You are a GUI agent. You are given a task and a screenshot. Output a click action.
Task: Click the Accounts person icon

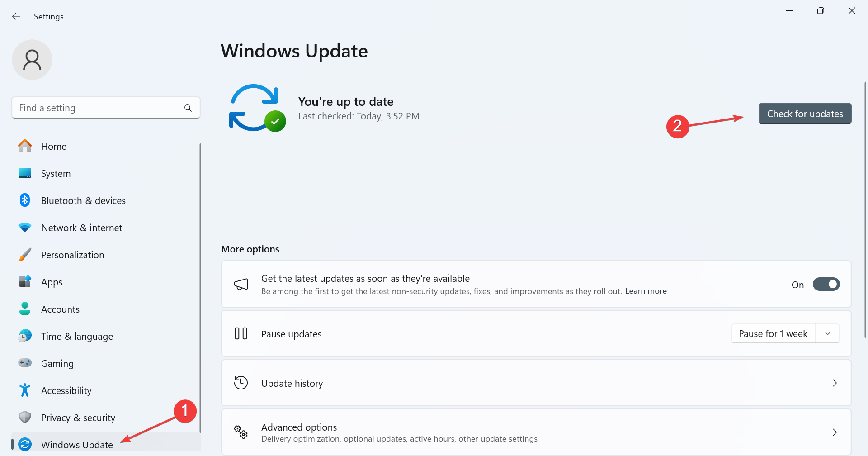tap(25, 309)
